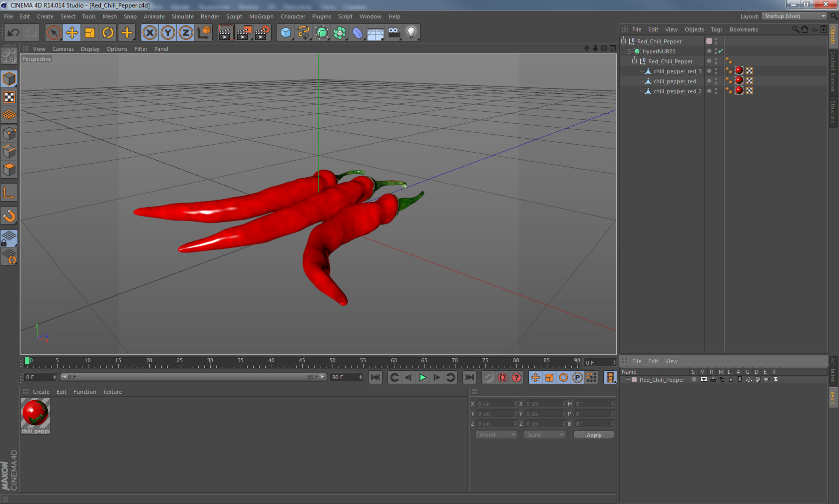The width and height of the screenshot is (839, 504).
Task: Collapse the nested Red_Chili_Pepper null
Action: (635, 61)
